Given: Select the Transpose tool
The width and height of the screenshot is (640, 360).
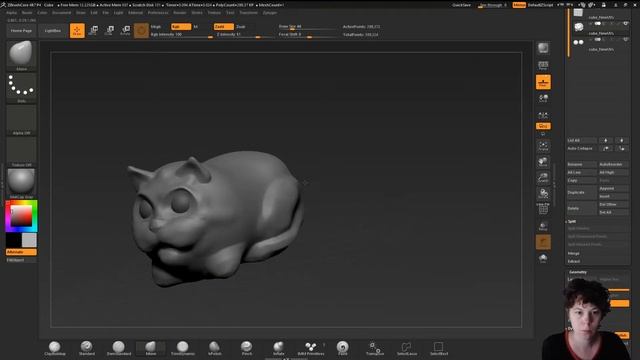Looking at the screenshot, I should tap(375, 348).
